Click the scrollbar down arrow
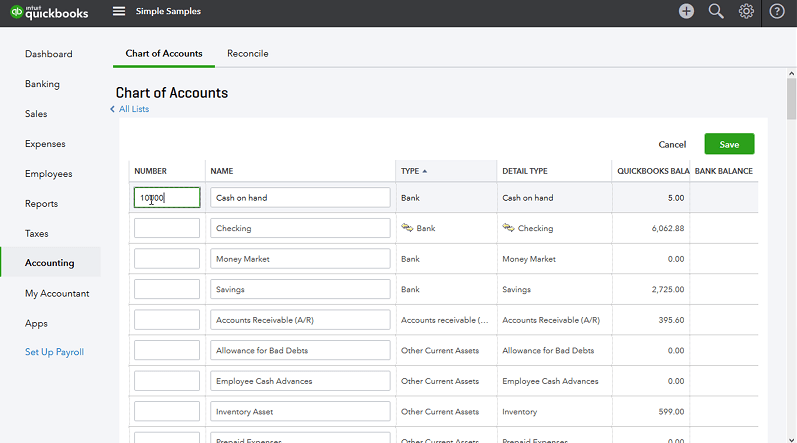This screenshot has width=797, height=443. pos(791,439)
